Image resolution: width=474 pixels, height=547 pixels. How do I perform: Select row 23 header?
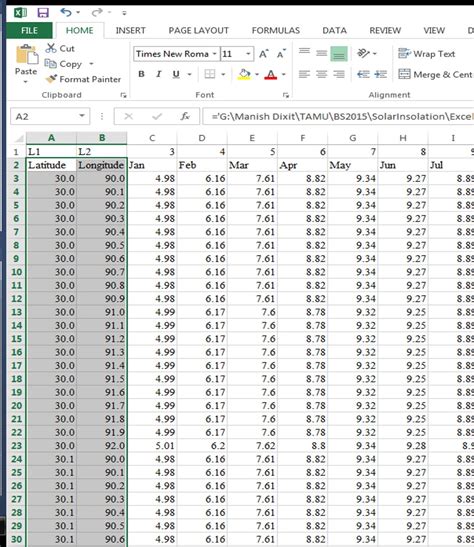16,445
